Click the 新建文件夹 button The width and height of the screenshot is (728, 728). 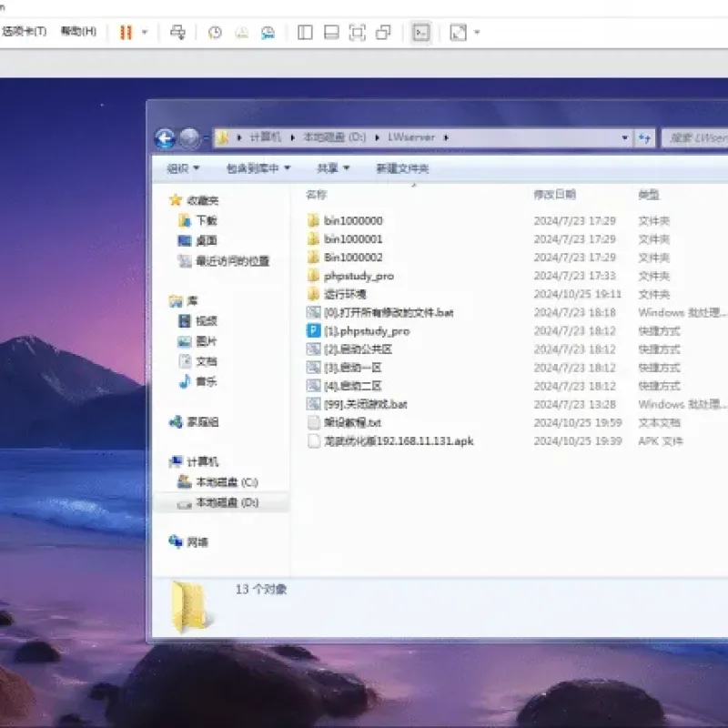pyautogui.click(x=402, y=168)
